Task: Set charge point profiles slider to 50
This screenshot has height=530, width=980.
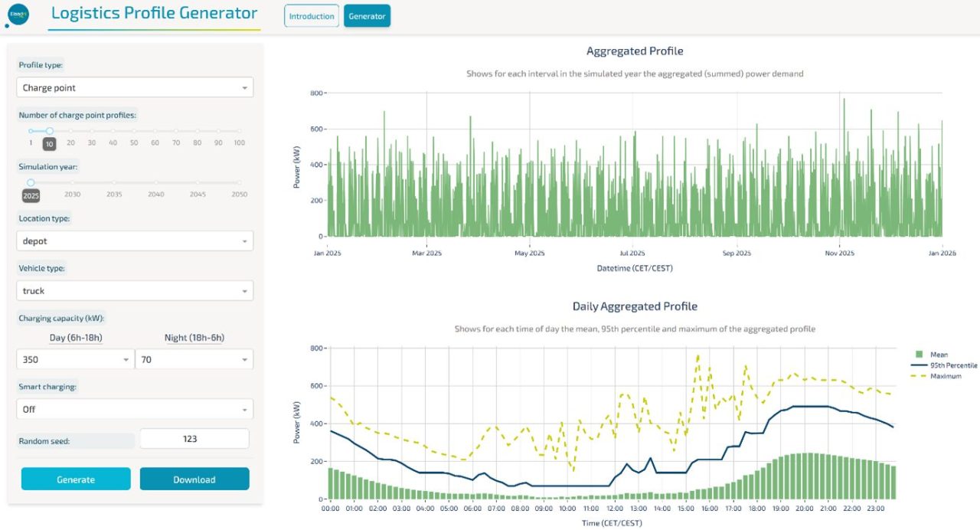Action: (x=134, y=131)
